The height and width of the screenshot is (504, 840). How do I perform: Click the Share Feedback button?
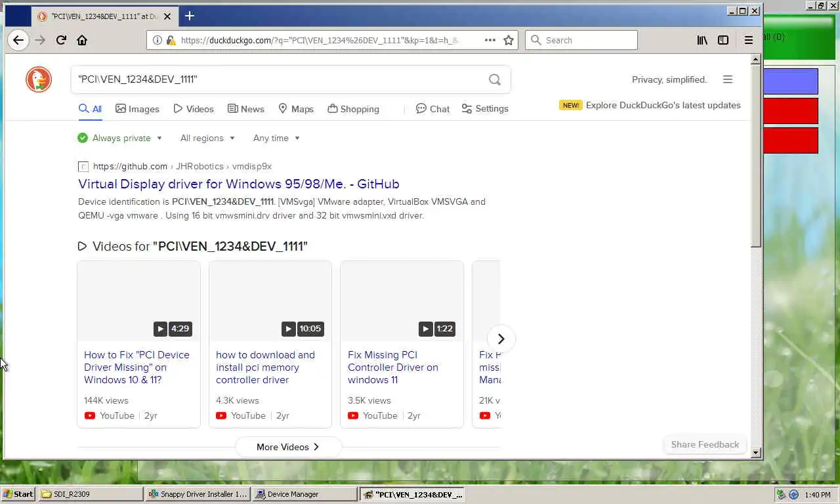[705, 444]
